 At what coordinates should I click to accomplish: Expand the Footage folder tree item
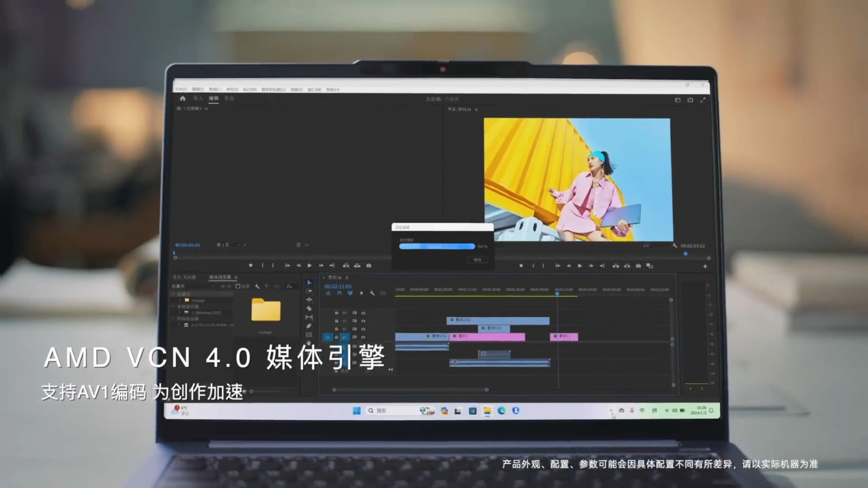[180, 300]
